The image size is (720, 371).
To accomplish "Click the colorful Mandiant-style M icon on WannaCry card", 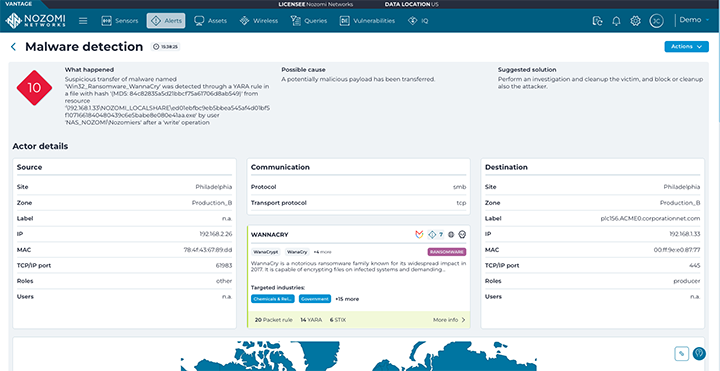I will click(x=419, y=235).
